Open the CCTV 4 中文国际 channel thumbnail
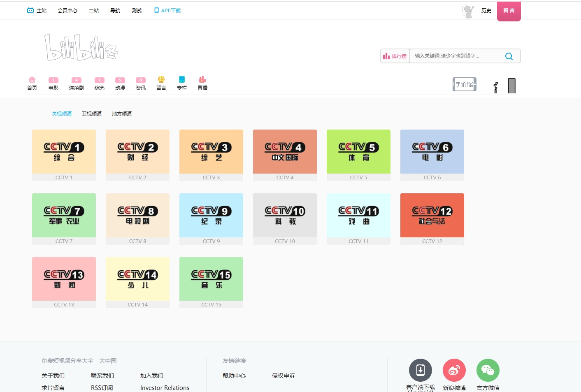This screenshot has width=581, height=392. click(x=285, y=151)
